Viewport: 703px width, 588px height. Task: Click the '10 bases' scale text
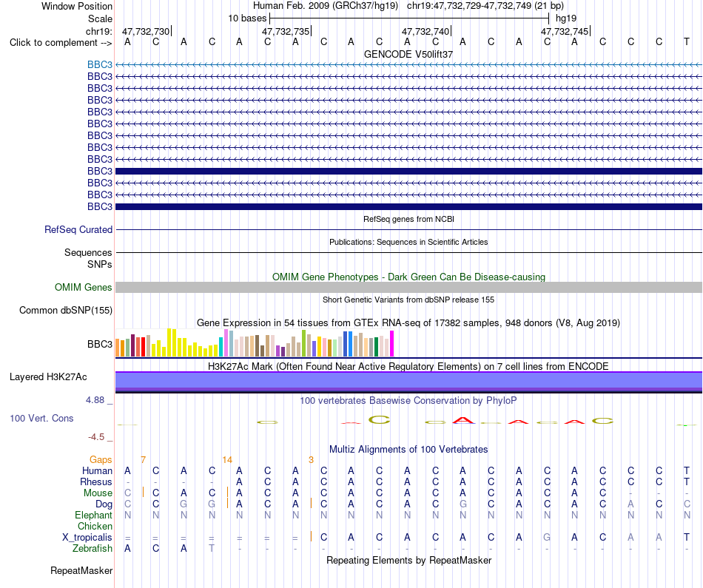click(x=247, y=18)
